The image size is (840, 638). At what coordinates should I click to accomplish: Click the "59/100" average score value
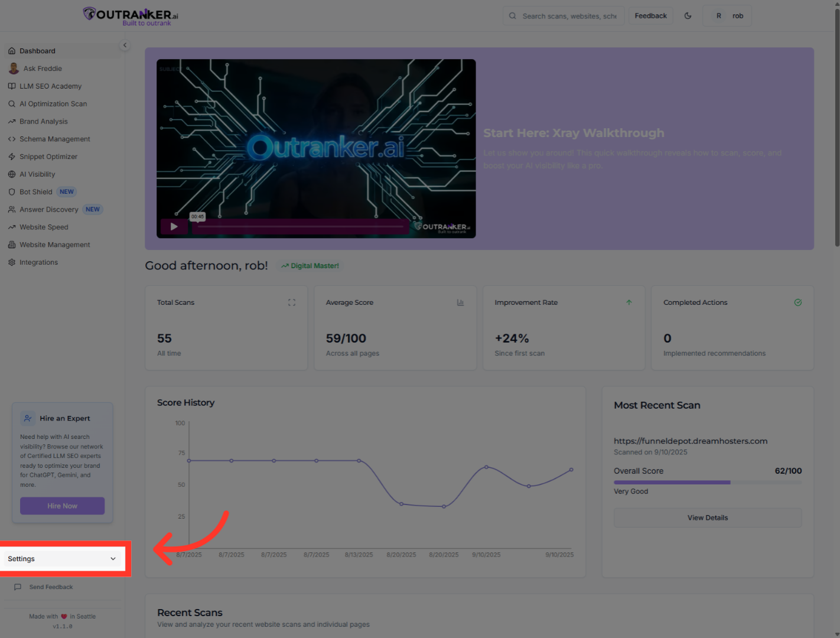pyautogui.click(x=346, y=338)
